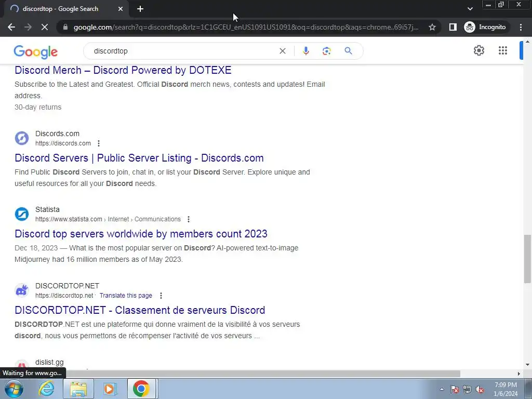Click the Discords.com favicon

coord(22,138)
